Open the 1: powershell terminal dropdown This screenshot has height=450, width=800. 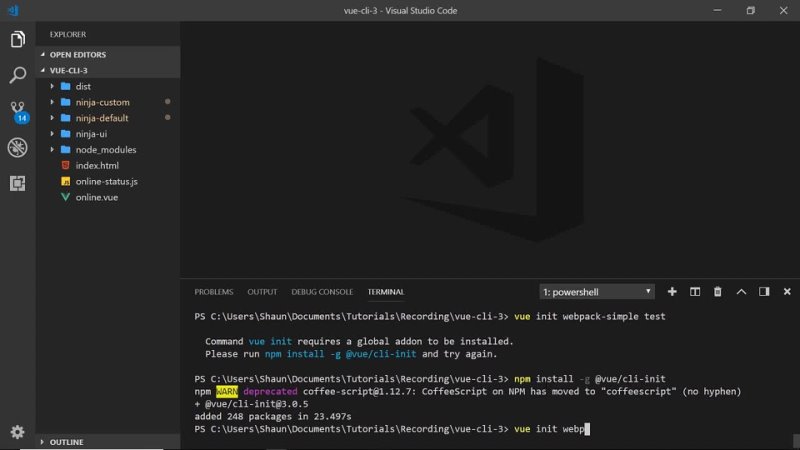pos(596,292)
